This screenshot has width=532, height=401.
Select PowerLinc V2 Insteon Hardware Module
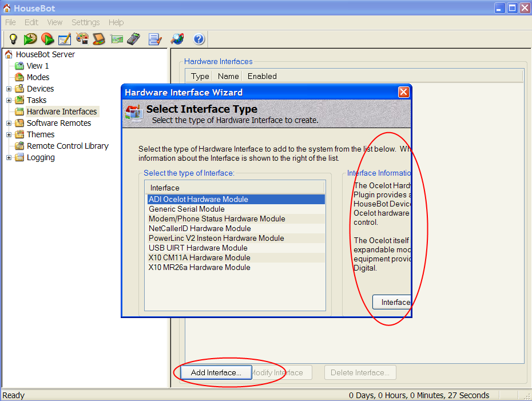pyautogui.click(x=236, y=238)
